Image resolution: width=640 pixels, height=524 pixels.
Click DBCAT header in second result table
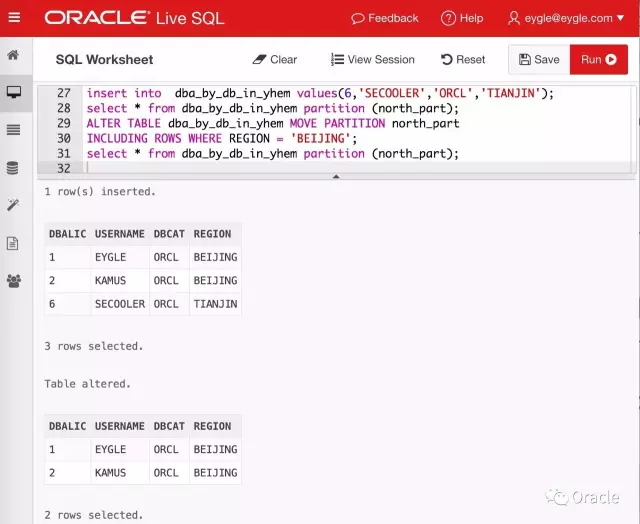tap(169, 426)
